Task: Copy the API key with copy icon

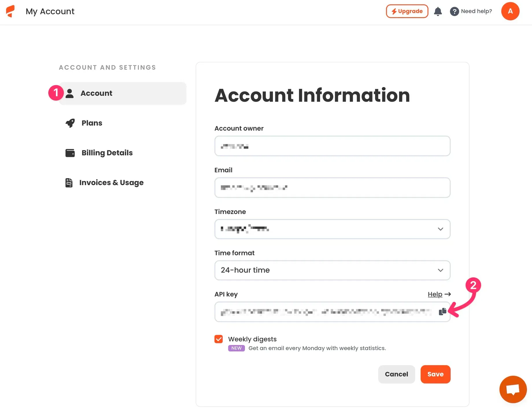Action: [x=442, y=312]
